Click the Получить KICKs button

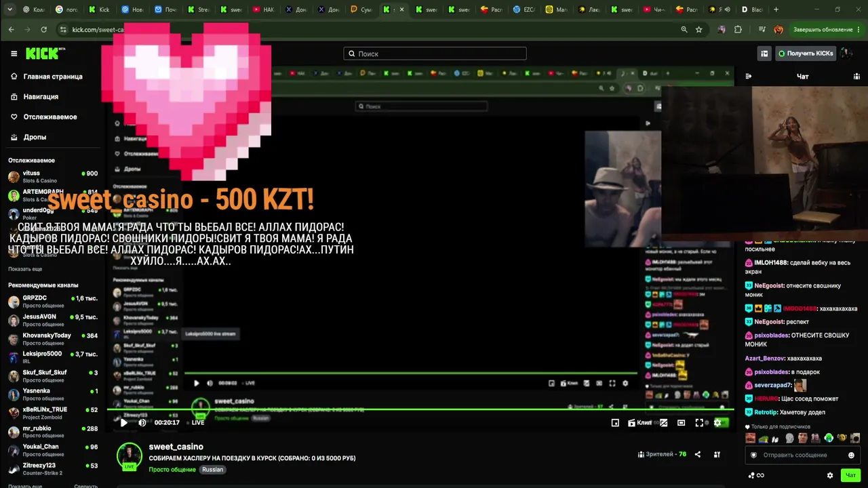805,54
